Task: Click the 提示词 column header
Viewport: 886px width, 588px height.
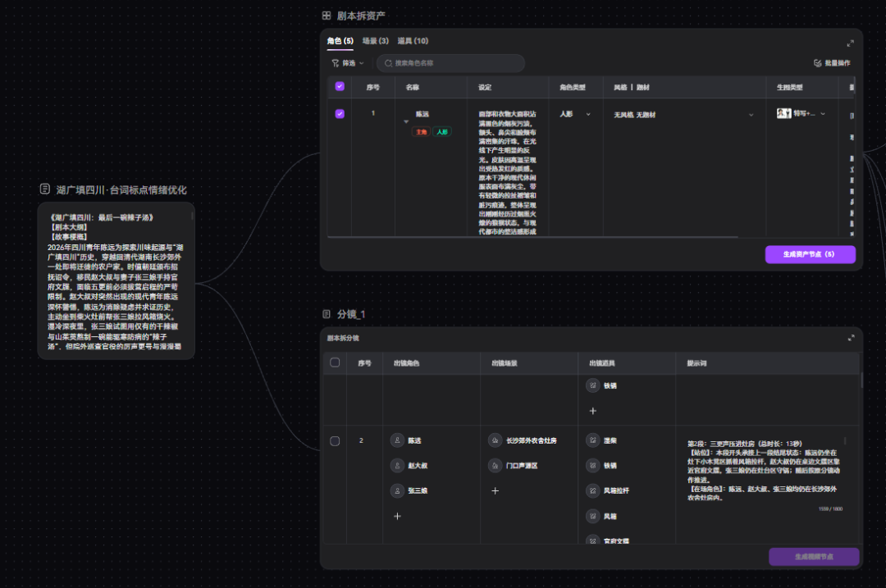Action: tap(696, 363)
